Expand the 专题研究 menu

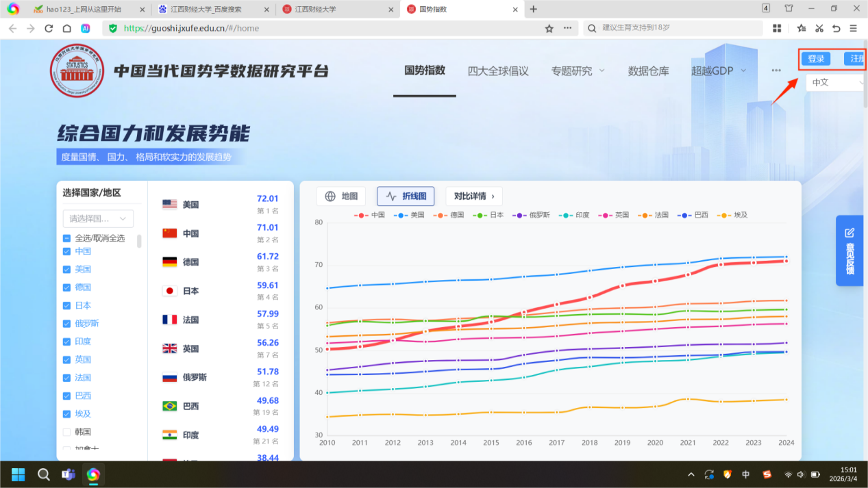(x=578, y=71)
